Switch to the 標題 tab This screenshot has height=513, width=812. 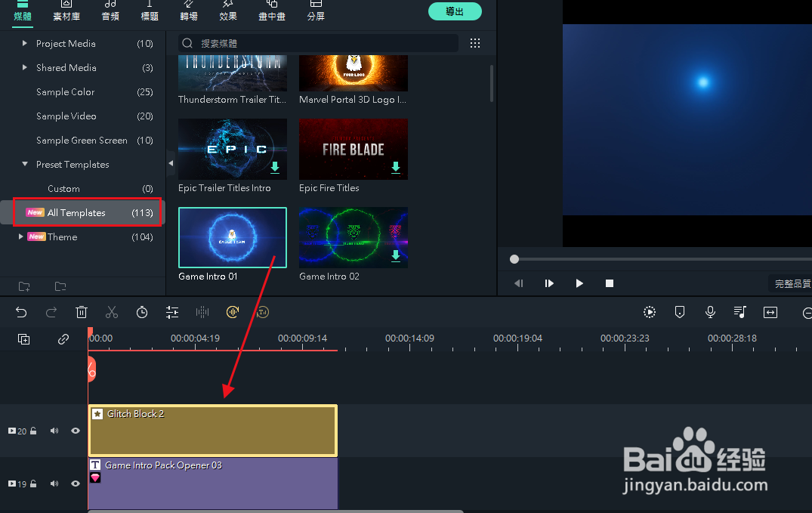[150, 11]
